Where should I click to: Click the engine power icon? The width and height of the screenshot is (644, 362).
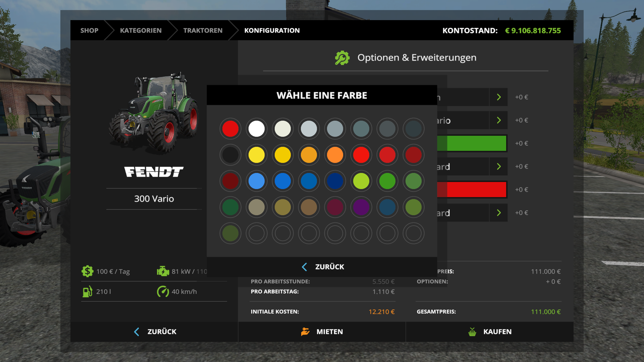point(163,271)
